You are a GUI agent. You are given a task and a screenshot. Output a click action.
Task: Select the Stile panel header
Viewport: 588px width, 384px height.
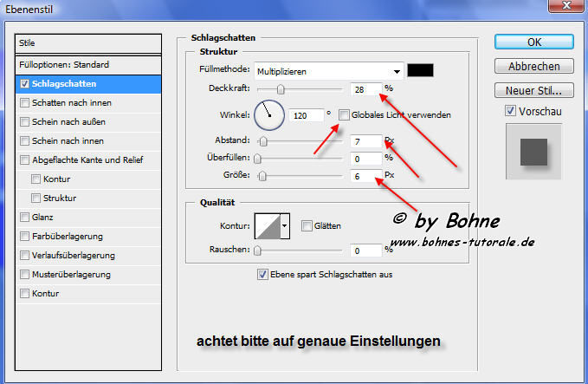coord(88,43)
